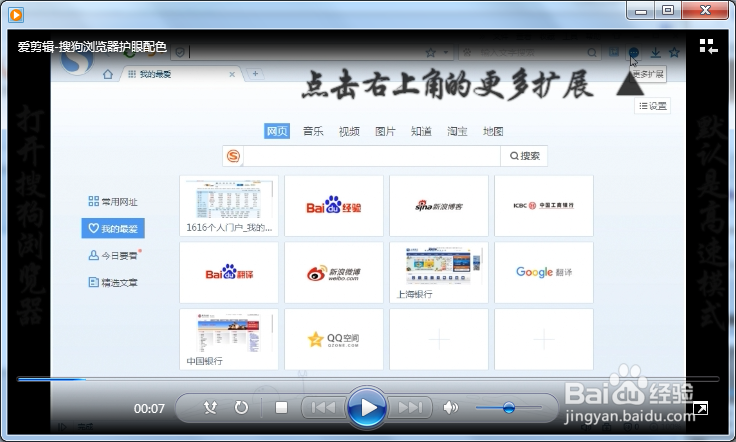Click the browser toolbar search box
Image resolution: width=736 pixels, height=442 pixels.
click(x=528, y=53)
